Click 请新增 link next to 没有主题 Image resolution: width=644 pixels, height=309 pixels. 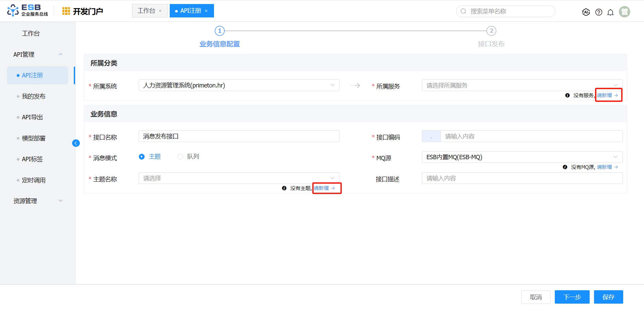point(324,188)
